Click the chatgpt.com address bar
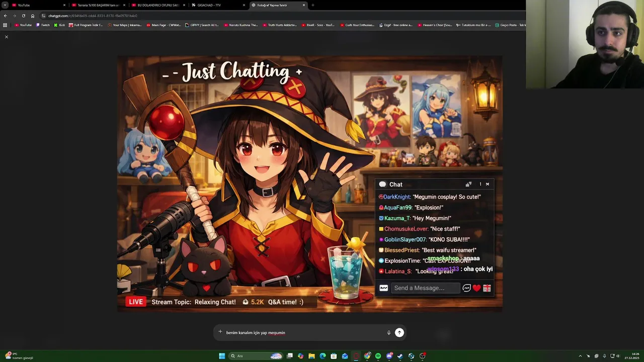Screen dimensions: 644x362 pos(282,16)
